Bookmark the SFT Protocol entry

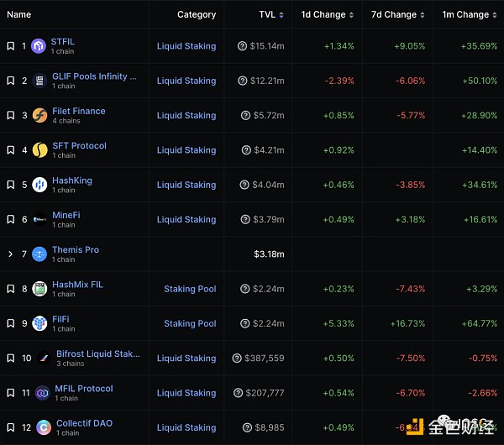[x=11, y=150]
